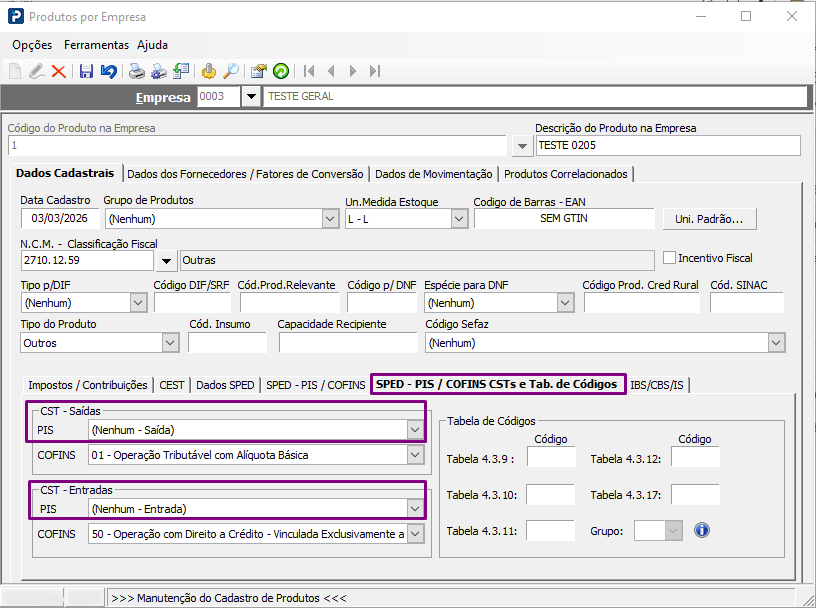The width and height of the screenshot is (816, 608).
Task: Select the Dados Cadastrais tab
Action: tap(65, 173)
